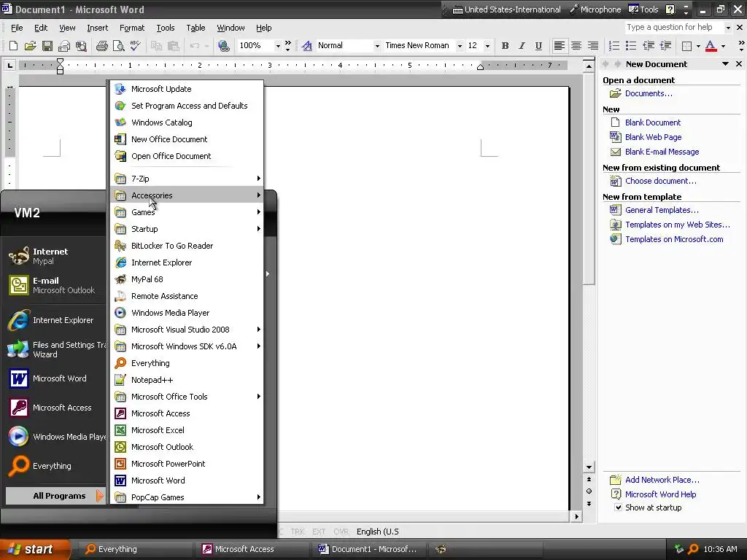Toggle Italic formatting

click(522, 46)
